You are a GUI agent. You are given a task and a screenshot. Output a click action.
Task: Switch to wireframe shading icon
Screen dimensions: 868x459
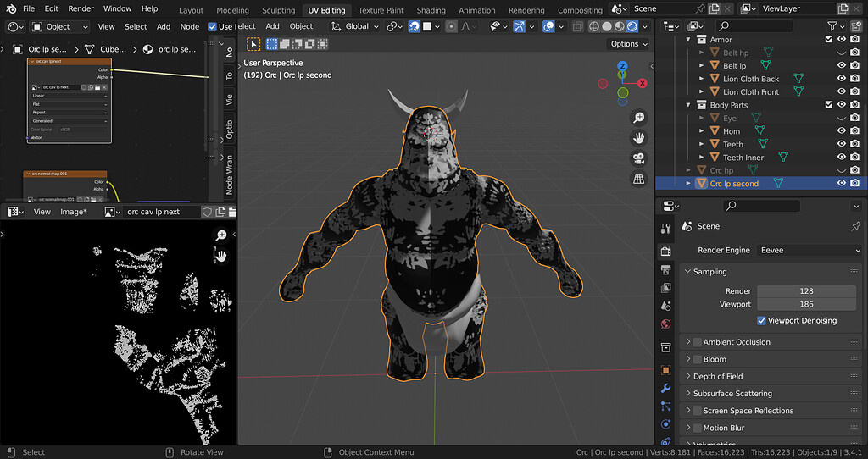(594, 26)
